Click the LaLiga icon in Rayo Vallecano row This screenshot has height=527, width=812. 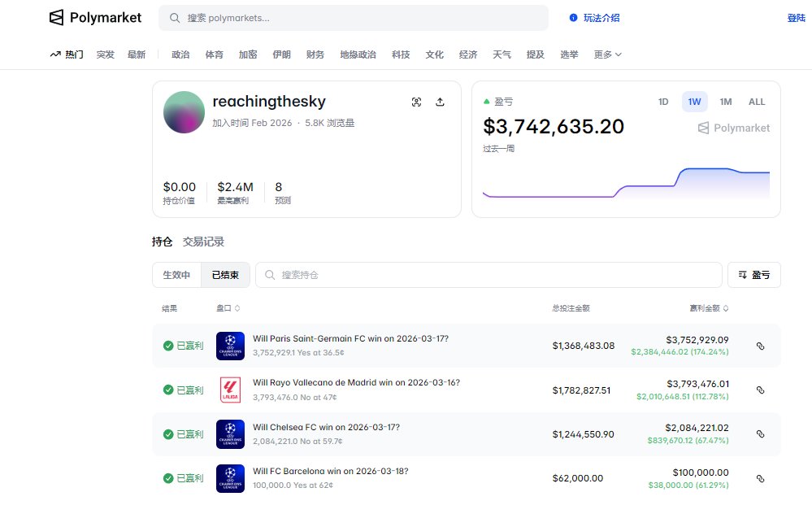click(x=231, y=390)
